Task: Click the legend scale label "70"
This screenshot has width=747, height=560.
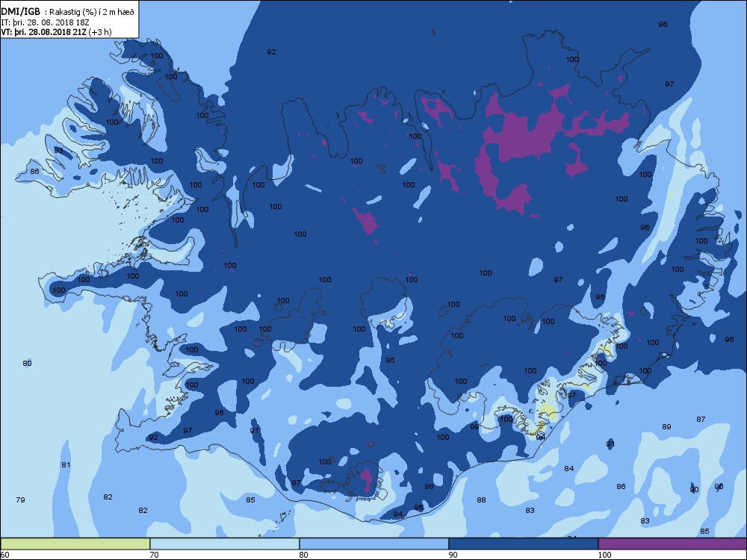Action: 155,555
